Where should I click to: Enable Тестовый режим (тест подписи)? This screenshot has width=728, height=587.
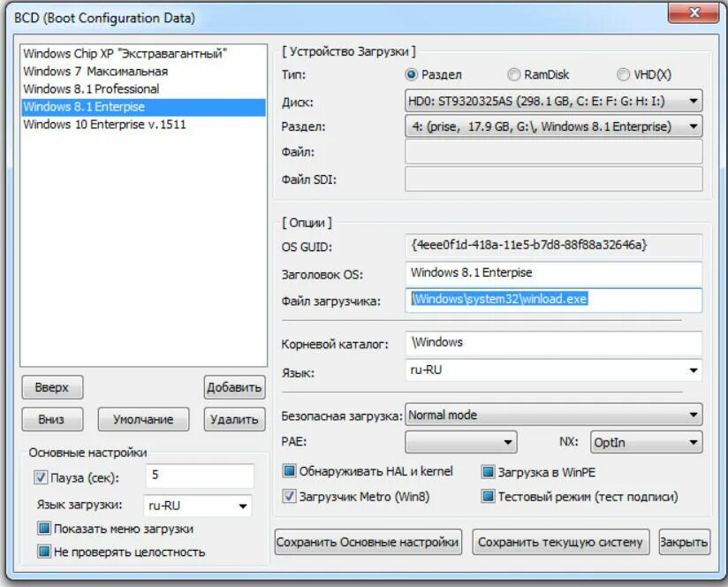(x=489, y=497)
